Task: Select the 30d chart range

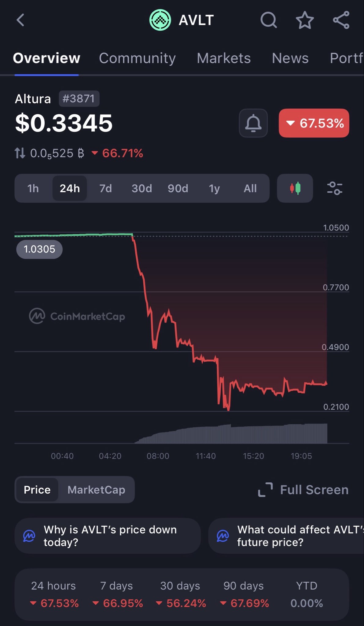Action: click(x=142, y=188)
